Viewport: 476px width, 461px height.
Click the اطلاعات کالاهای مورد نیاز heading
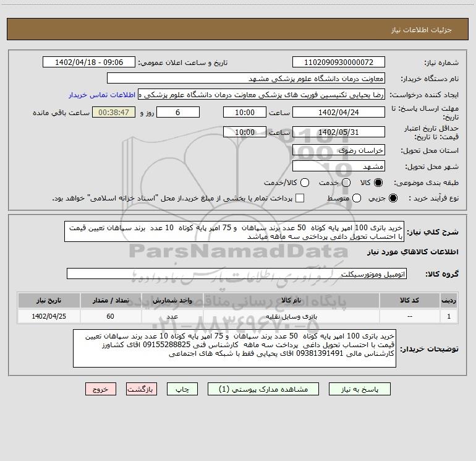coord(412,252)
